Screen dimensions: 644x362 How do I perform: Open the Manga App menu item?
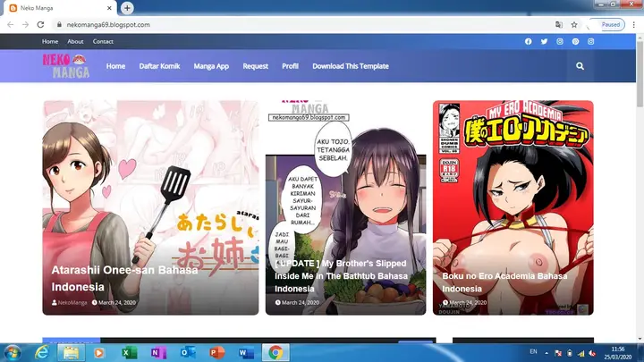[x=211, y=66]
